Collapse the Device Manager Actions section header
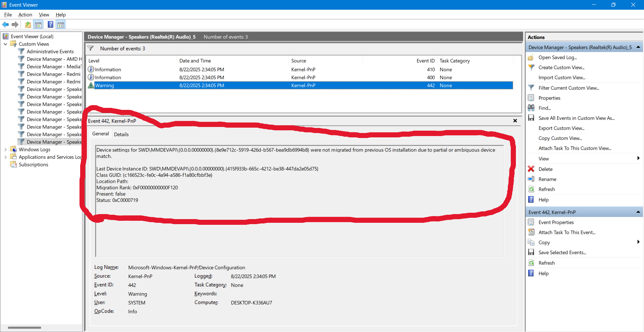Screen dimensions: 644x332 (x=638, y=47)
